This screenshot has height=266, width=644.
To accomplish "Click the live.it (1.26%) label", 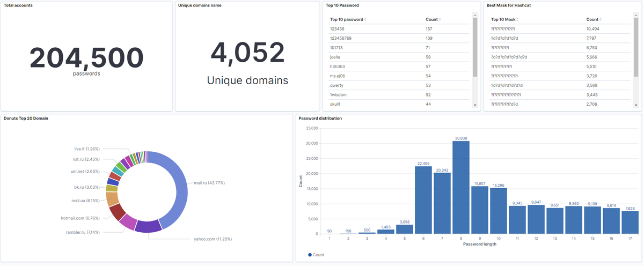I will click(87, 149).
